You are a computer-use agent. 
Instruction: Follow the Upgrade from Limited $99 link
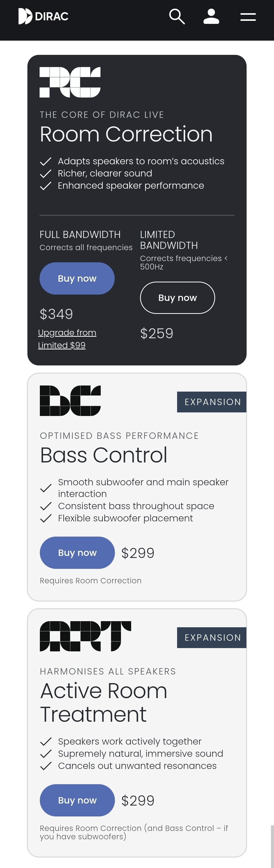67,339
